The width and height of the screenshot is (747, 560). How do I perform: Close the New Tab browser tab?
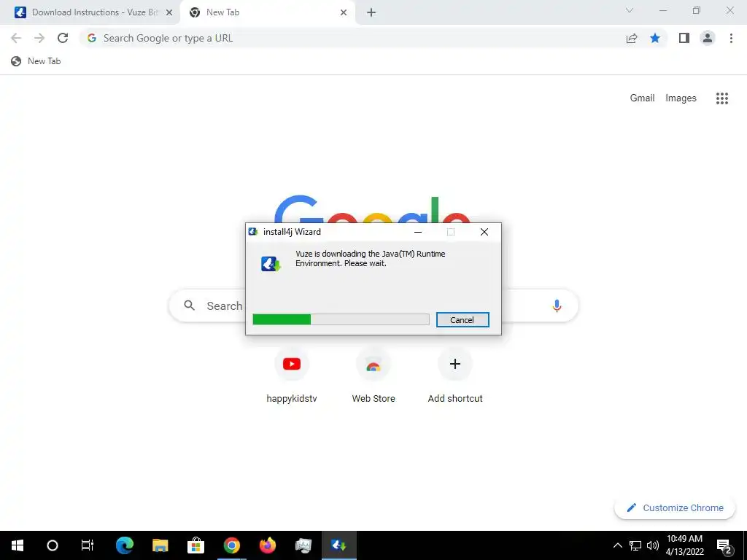[x=344, y=12]
